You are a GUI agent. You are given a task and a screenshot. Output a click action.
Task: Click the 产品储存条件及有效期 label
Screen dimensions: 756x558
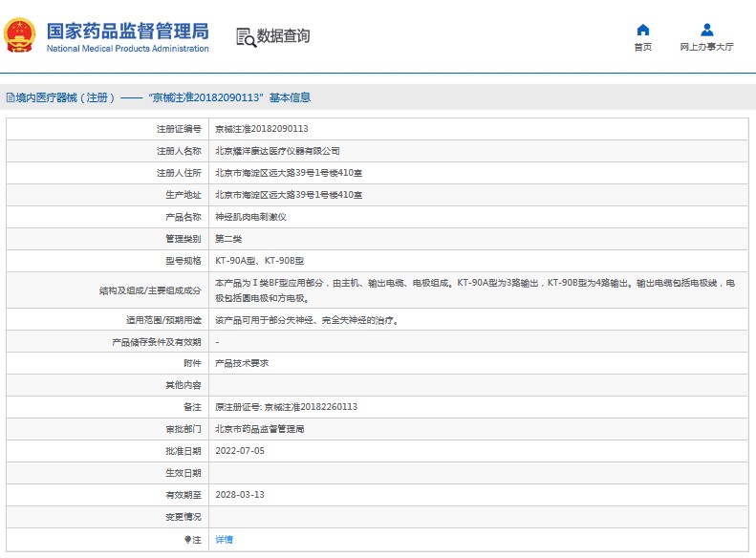[x=157, y=342]
